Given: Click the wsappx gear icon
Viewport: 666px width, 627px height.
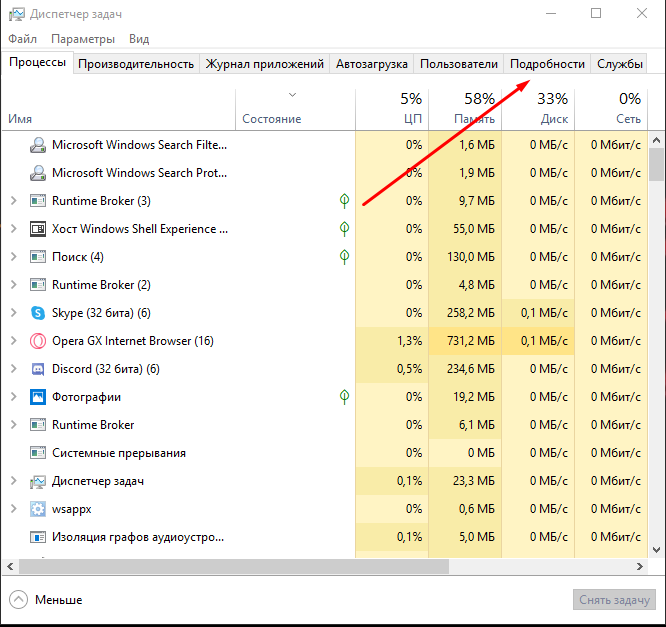Looking at the screenshot, I should pyautogui.click(x=38, y=509).
